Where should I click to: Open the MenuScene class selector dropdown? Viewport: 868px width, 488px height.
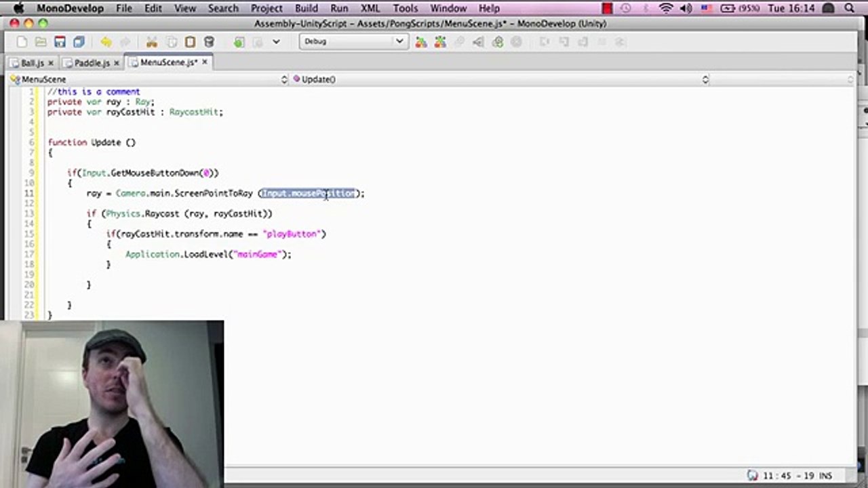(149, 79)
